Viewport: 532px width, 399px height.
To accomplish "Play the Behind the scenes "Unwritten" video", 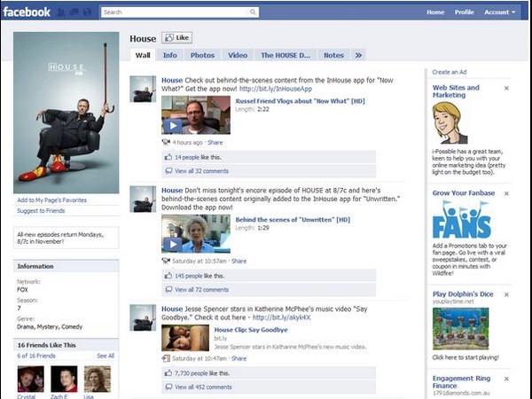I will [195, 233].
